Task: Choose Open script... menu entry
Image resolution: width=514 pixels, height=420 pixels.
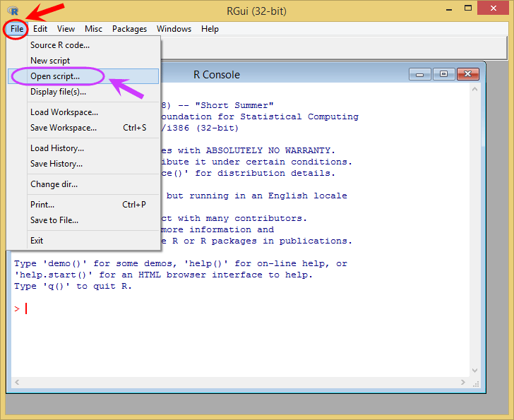Action: point(83,76)
